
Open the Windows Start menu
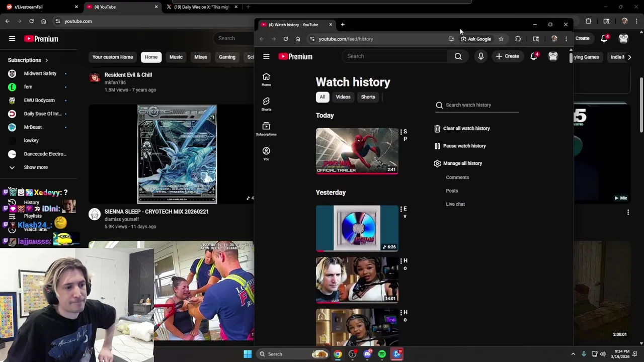(x=248, y=354)
